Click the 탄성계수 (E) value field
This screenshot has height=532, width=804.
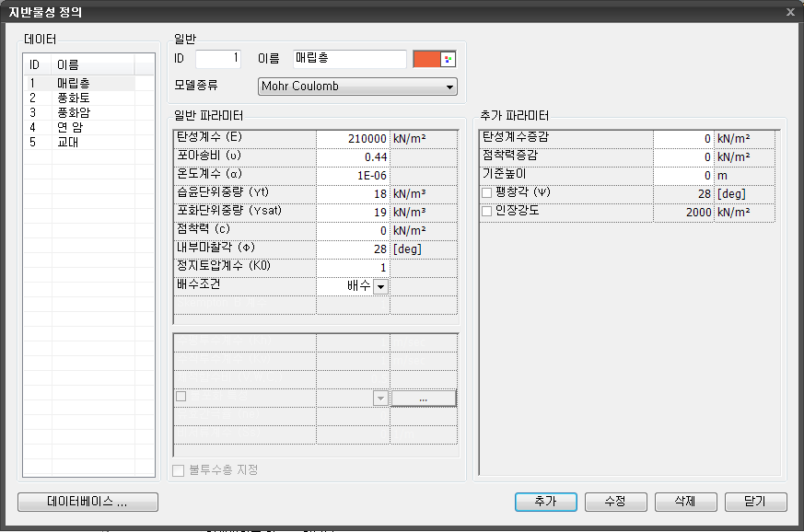pyautogui.click(x=353, y=139)
